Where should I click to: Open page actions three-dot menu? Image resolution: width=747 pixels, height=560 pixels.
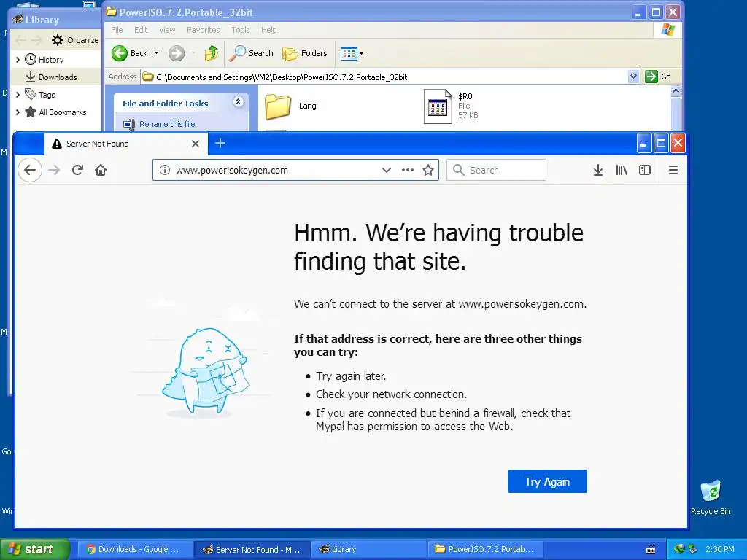click(x=407, y=170)
